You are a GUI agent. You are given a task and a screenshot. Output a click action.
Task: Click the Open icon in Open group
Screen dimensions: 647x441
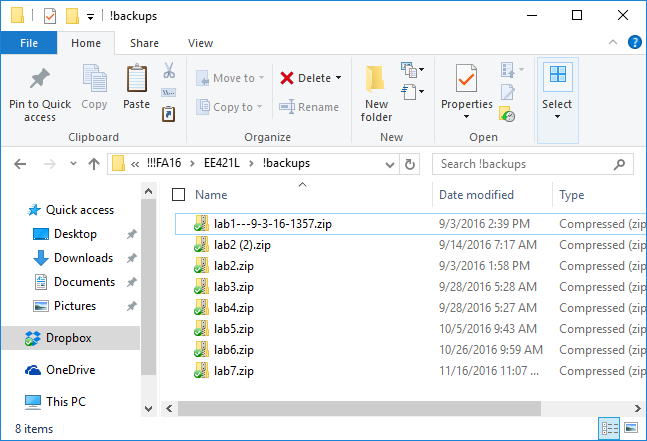[x=508, y=70]
